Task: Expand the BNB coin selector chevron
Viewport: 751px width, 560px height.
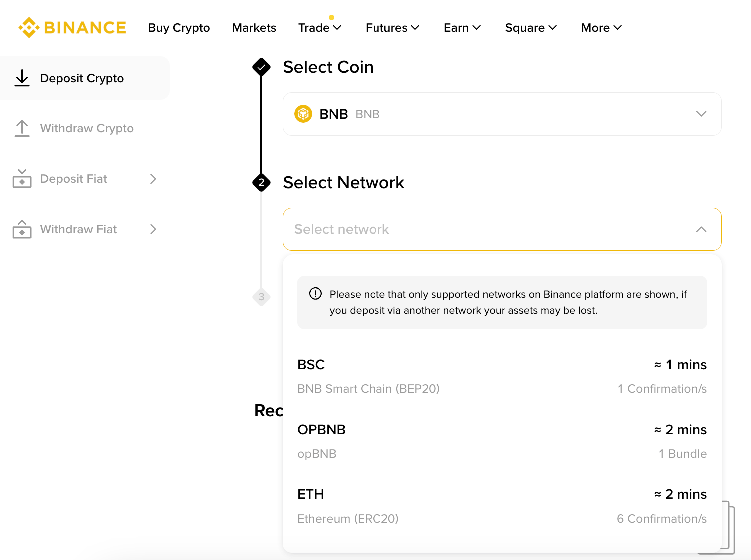Action: click(x=701, y=114)
